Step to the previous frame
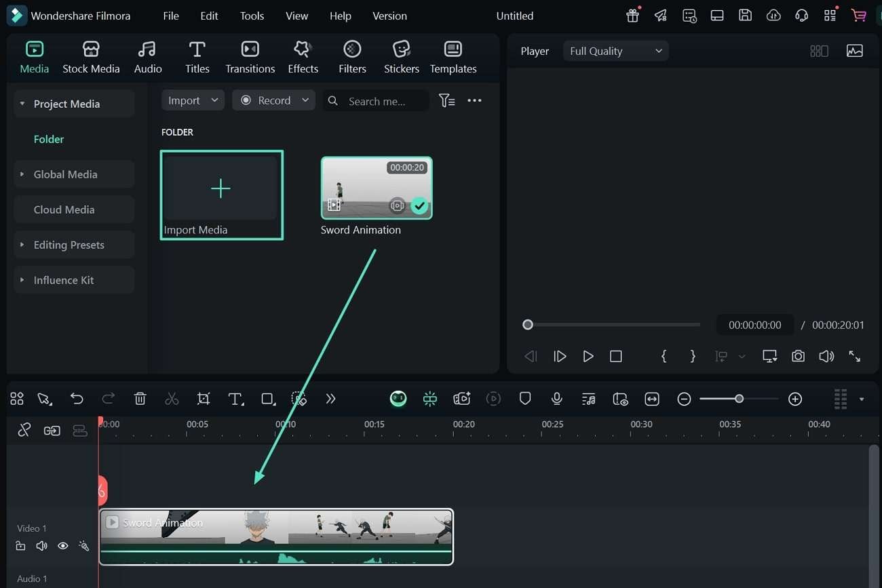Screen dimensions: 882x588 click(531, 356)
